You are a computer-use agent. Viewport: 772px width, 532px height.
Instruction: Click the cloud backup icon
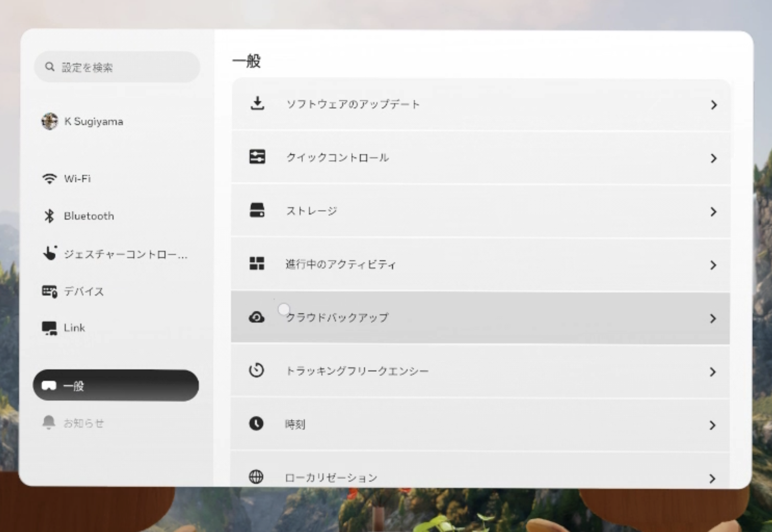(x=257, y=317)
